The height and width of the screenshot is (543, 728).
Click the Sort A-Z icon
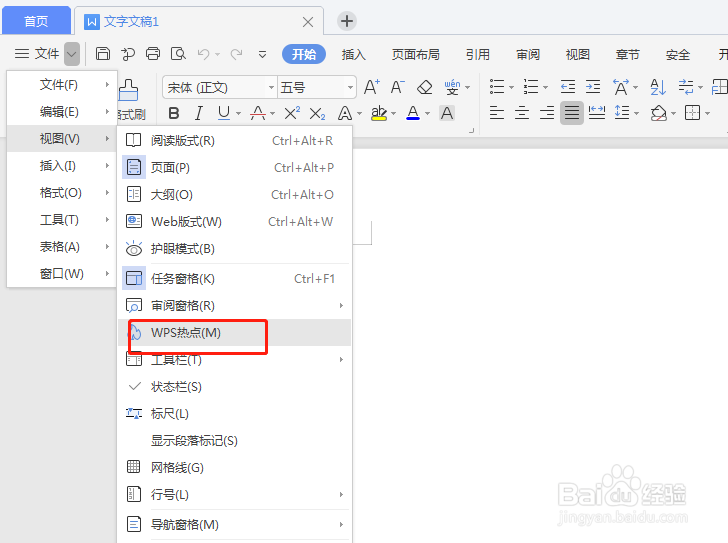click(x=658, y=87)
